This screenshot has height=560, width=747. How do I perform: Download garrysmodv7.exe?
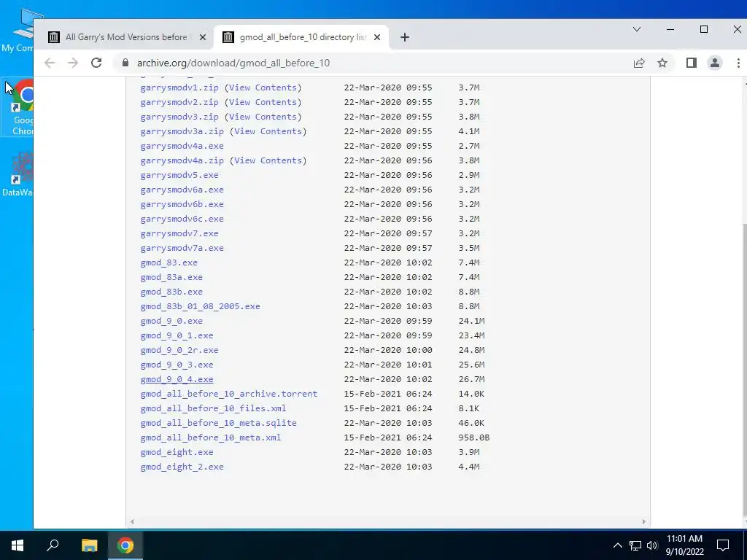coord(179,233)
